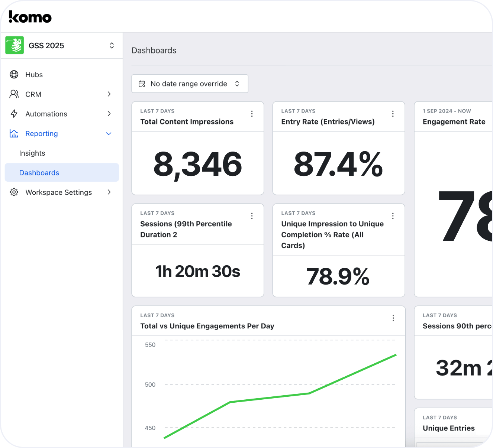
Task: Open options for Unique Impression to Completion card
Action: point(393,216)
